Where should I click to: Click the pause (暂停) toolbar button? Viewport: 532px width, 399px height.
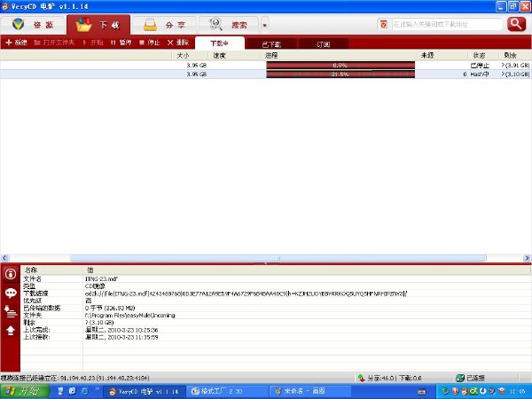click(x=121, y=43)
